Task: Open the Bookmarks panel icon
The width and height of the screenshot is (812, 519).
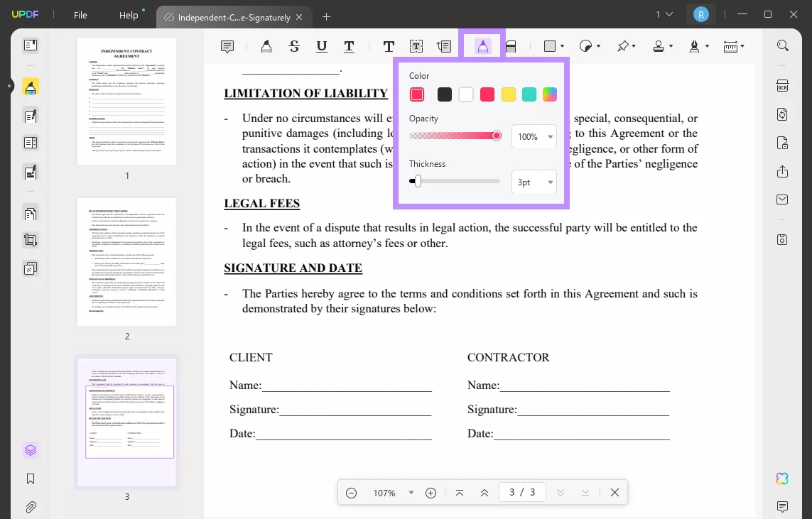Action: pos(31,479)
